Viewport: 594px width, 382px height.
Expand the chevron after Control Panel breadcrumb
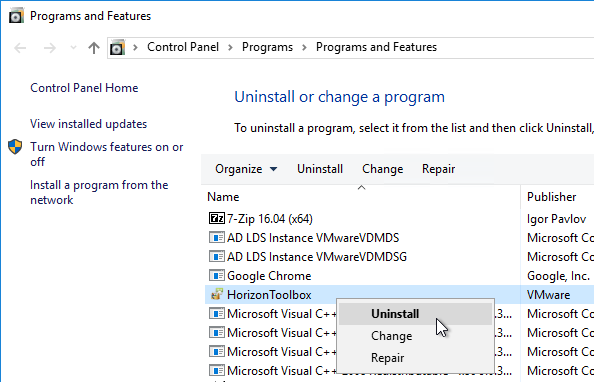tap(230, 48)
